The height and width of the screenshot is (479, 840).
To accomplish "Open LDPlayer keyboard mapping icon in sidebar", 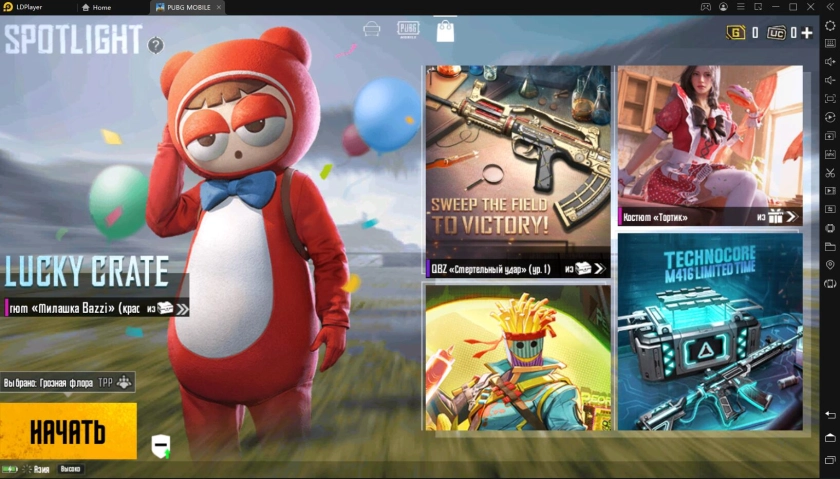I will click(830, 43).
